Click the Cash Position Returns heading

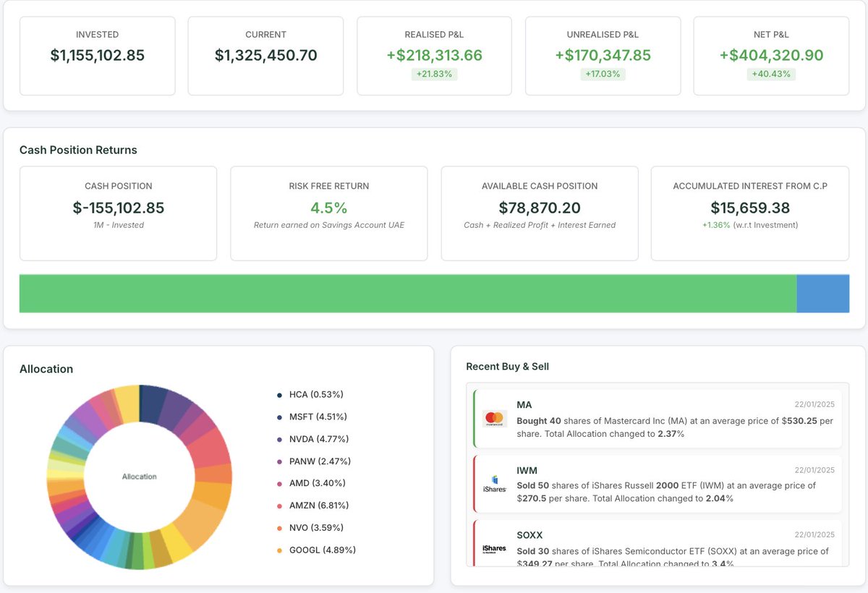78,150
